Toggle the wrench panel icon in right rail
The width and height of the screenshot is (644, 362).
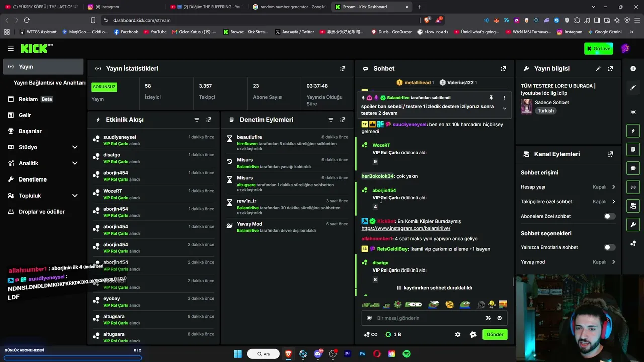633,224
